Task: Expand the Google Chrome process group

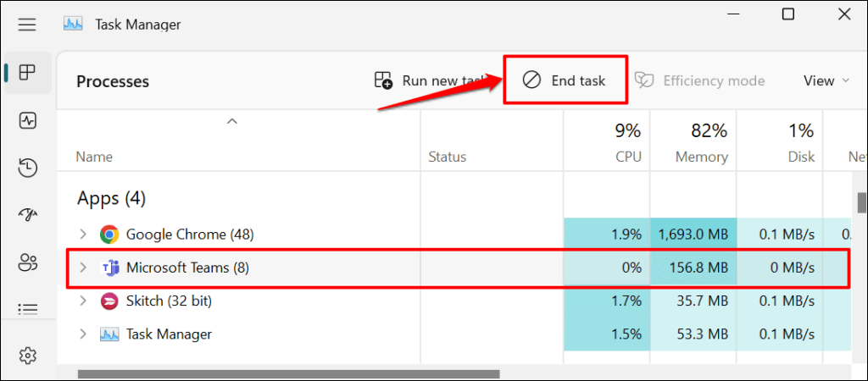Action: [82, 234]
